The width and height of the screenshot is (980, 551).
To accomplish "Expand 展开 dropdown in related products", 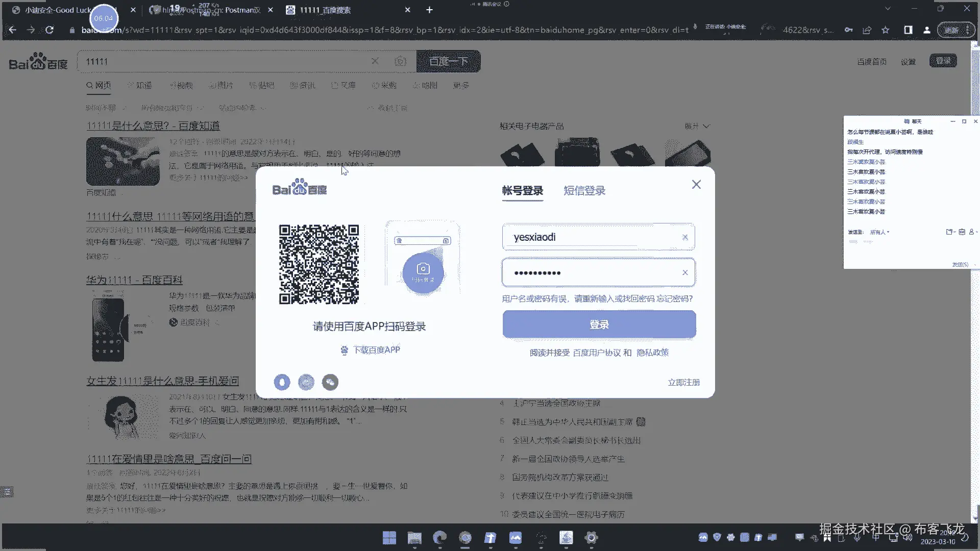I will pos(697,126).
